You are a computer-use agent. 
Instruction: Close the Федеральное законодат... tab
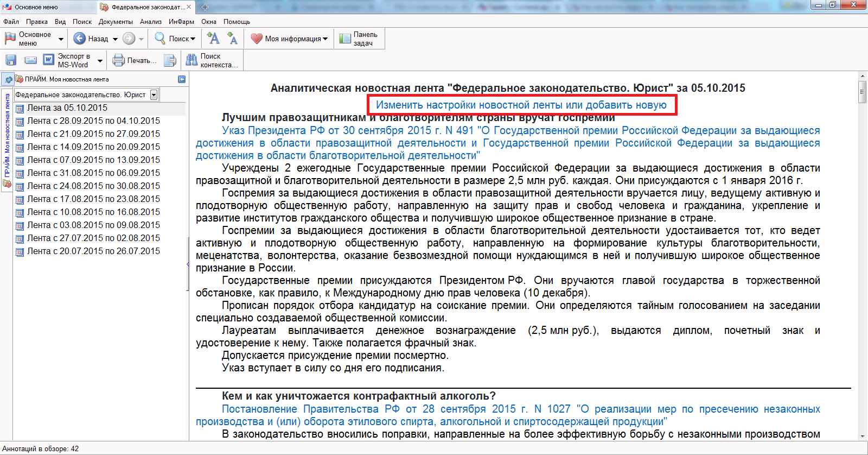click(189, 7)
